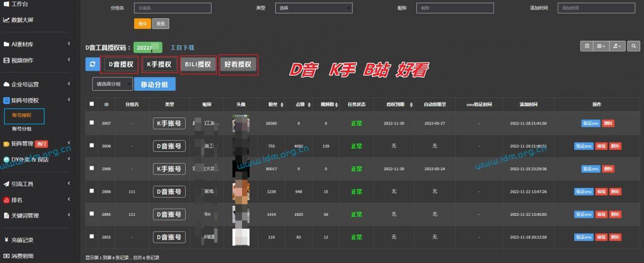Screen dimensions: 644x263
Task: Expand 企业号运营 using its chevron
Action: 69,84
